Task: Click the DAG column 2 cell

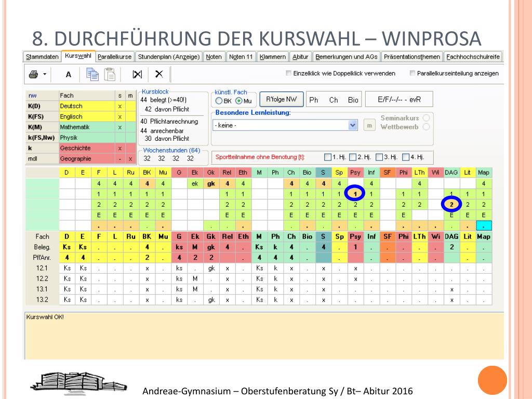Action: click(451, 204)
